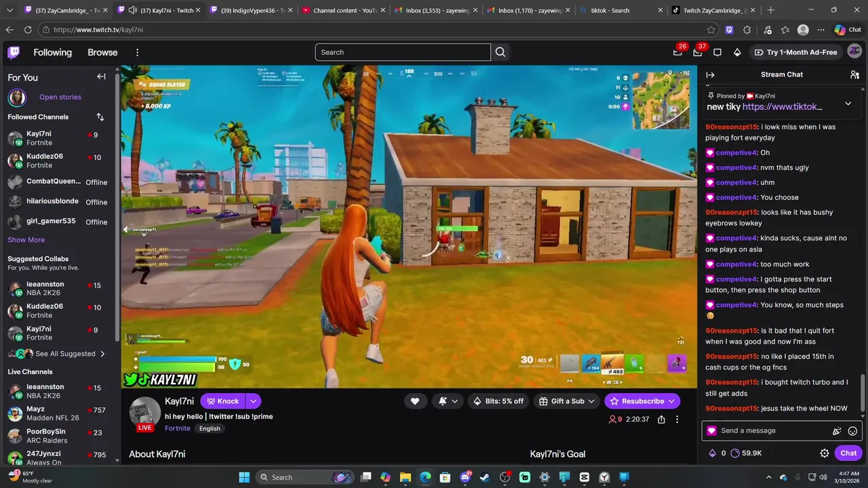
Task: Switch to IndigoVyper436 browser tab
Action: click(252, 10)
